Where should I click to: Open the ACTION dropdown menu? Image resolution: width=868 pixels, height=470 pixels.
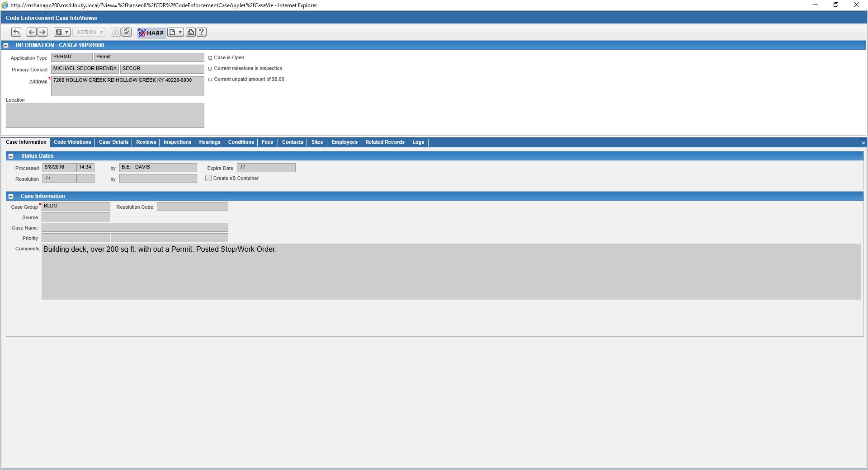click(89, 32)
